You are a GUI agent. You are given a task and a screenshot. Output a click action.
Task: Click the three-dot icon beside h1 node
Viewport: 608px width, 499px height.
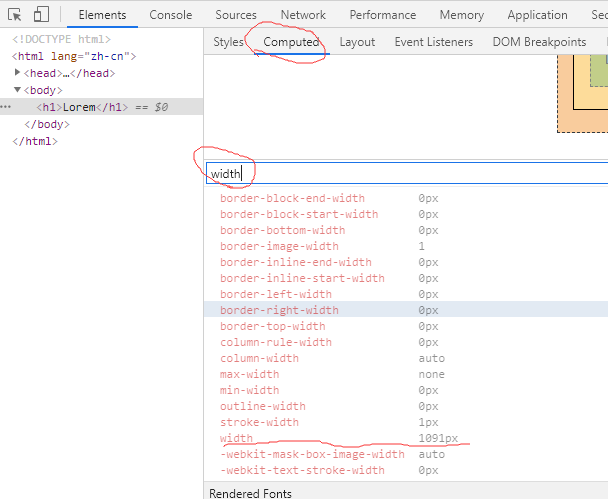pyautogui.click(x=6, y=106)
